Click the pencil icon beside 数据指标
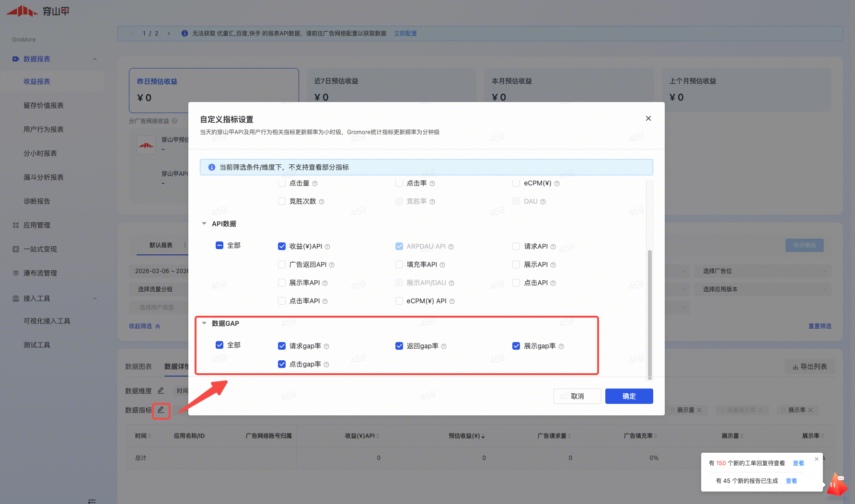 [x=161, y=410]
